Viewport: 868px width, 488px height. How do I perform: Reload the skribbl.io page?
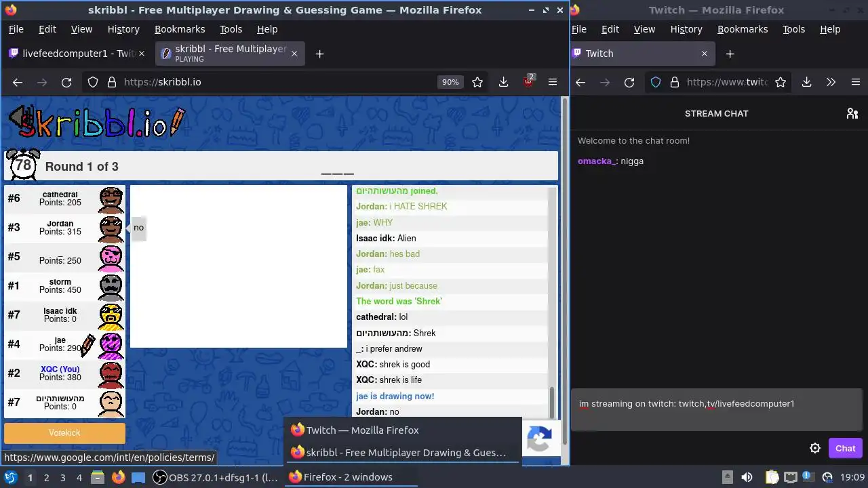point(66,82)
